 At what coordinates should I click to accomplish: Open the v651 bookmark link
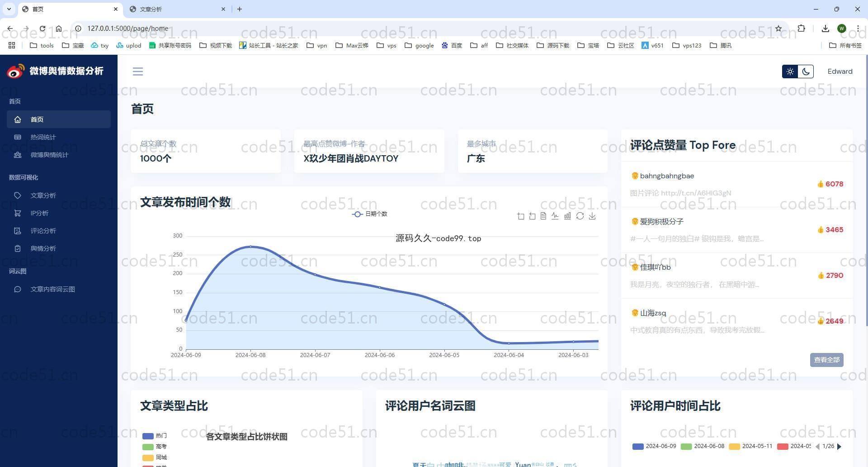652,45
